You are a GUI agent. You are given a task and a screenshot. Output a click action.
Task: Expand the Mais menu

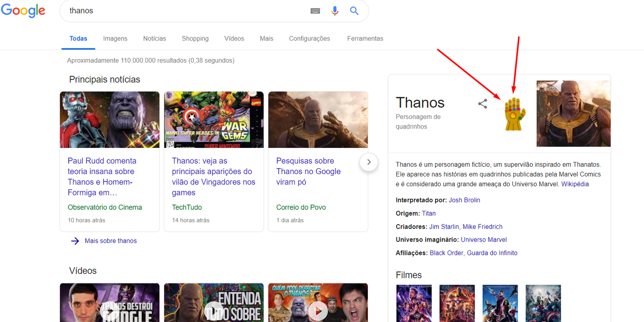pos(266,39)
